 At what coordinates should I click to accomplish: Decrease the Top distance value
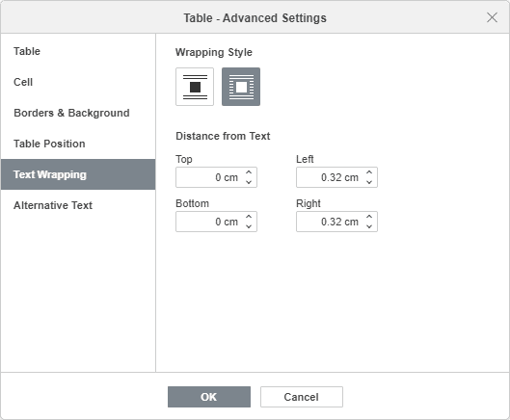coord(249,182)
